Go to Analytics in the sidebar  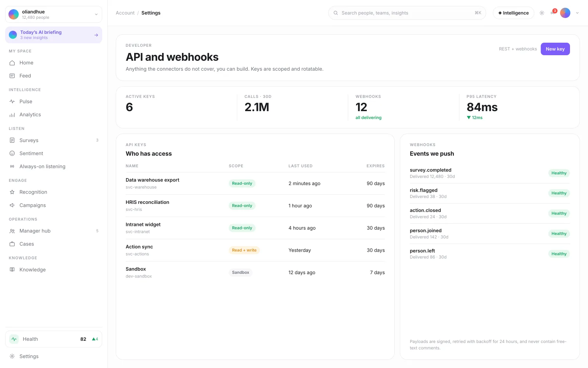(54, 115)
